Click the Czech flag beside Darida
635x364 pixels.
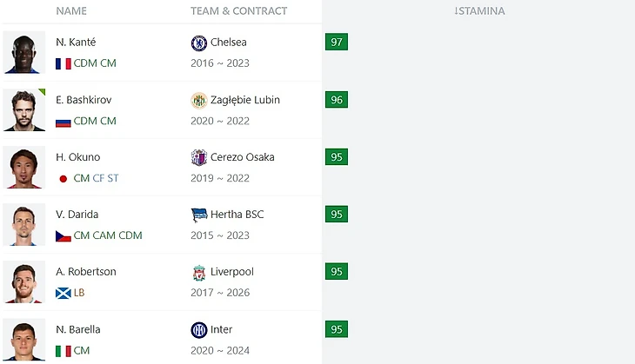point(63,235)
